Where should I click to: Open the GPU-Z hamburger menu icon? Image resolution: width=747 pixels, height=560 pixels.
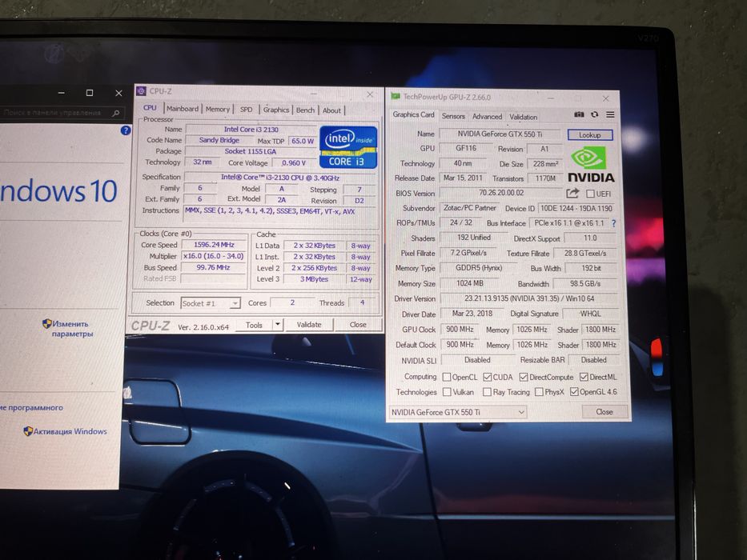[610, 114]
